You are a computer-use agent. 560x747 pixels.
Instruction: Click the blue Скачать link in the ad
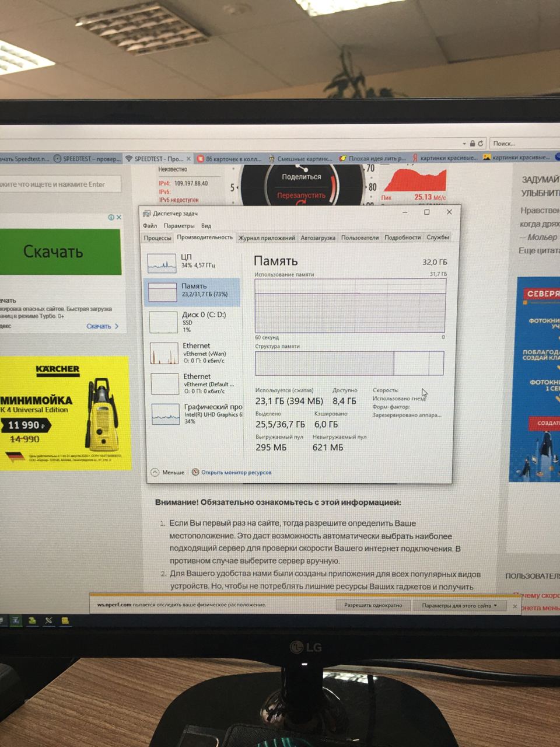(102, 326)
